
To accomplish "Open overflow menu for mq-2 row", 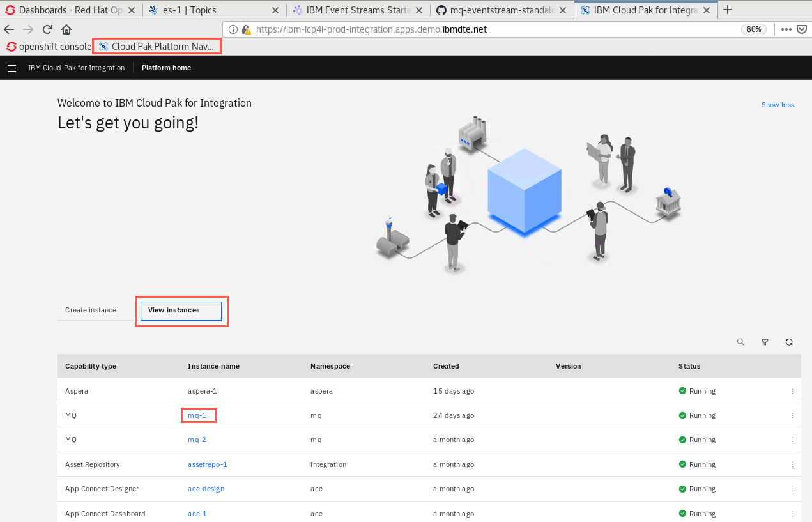I will [793, 440].
